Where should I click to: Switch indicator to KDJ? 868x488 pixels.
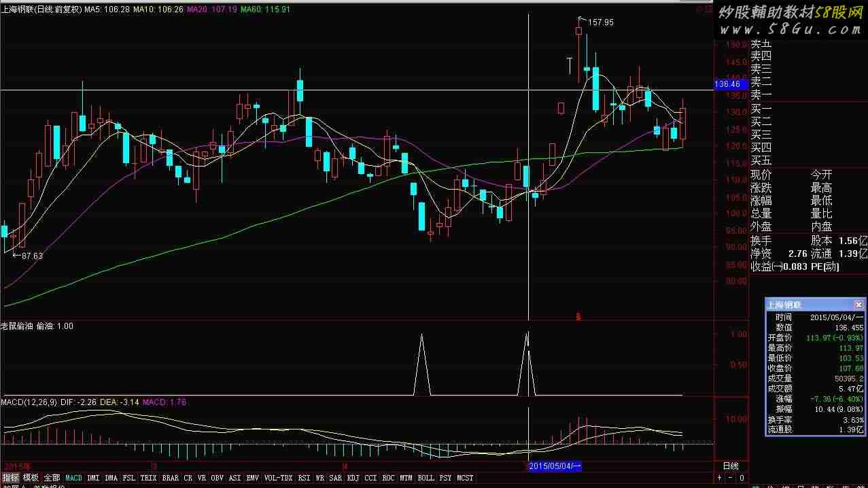point(353,478)
